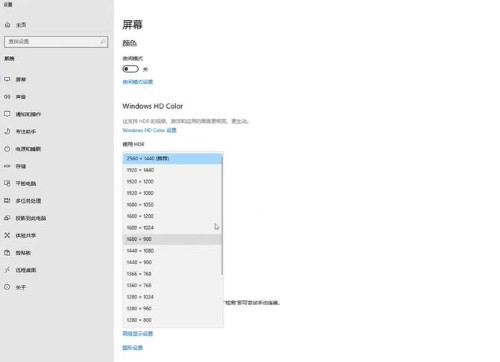Click the resolution list scrollbar thumb
Screen dimensions: 500x362
(222, 216)
